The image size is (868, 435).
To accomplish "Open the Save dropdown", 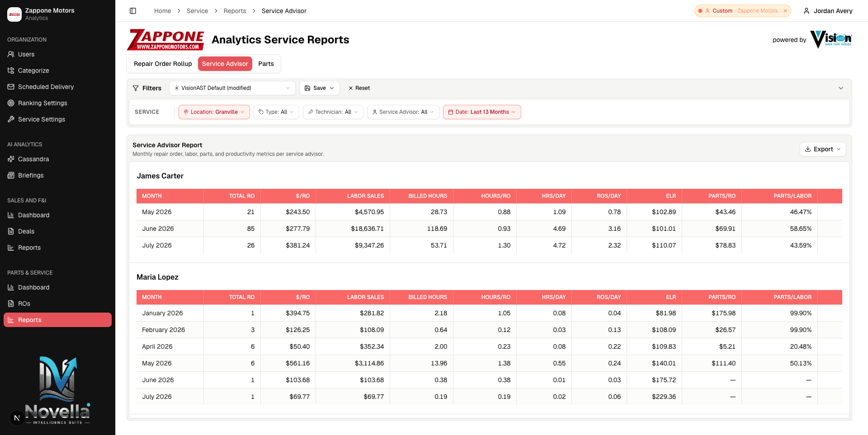I will coord(320,88).
